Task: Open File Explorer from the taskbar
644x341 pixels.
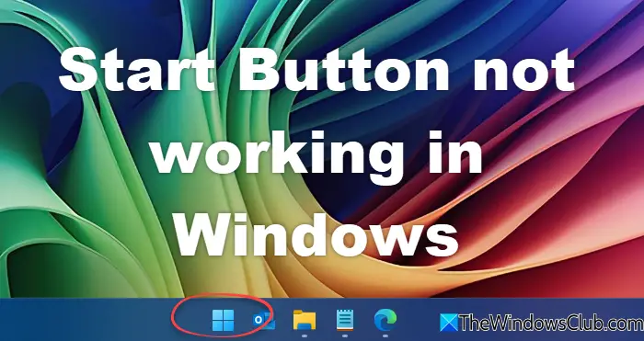Action: coord(305,320)
